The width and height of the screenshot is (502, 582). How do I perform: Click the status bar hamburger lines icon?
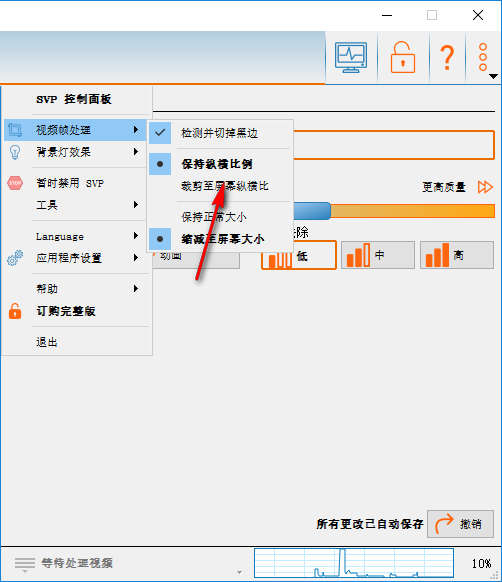pyautogui.click(x=25, y=563)
